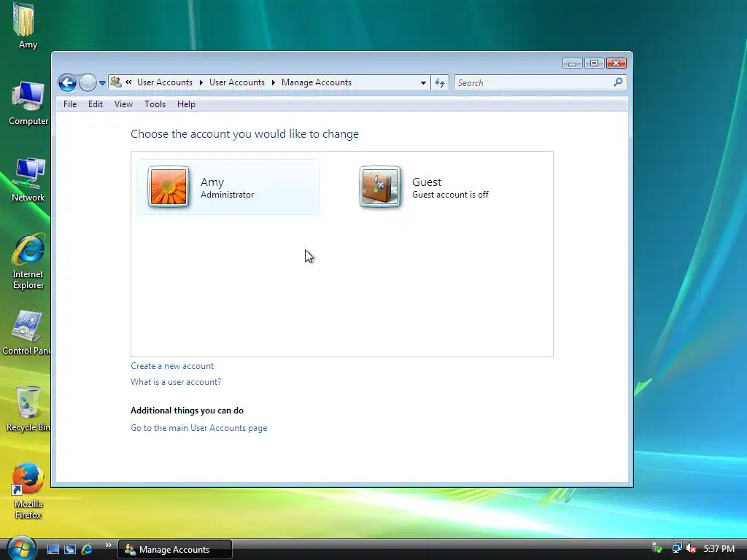747x560 pixels.
Task: Click the Amy account name
Action: tap(212, 182)
